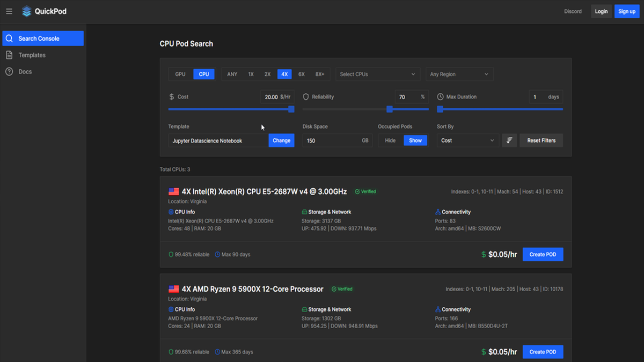Screen dimensions: 644x362
Task: Click CPU Info icon on Ryzen pod
Action: (171, 309)
